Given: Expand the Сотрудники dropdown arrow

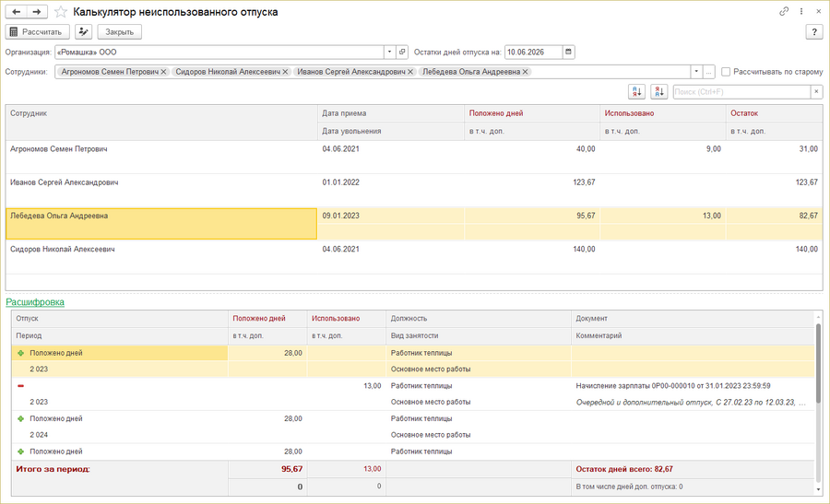Looking at the screenshot, I should tap(696, 71).
